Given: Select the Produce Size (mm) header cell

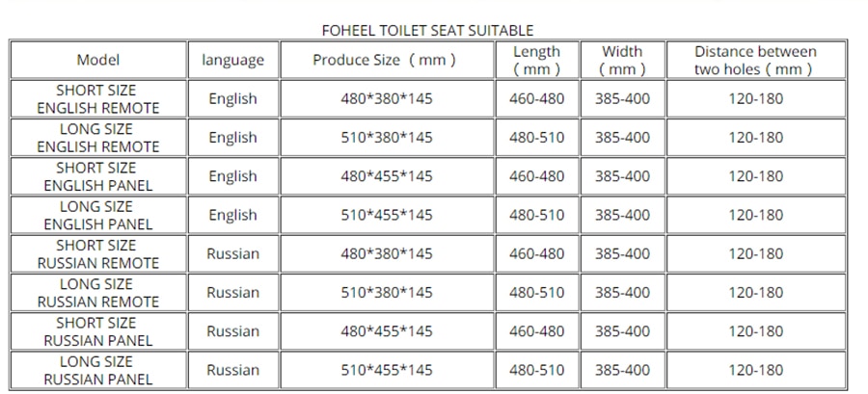Looking at the screenshot, I should pyautogui.click(x=387, y=60).
